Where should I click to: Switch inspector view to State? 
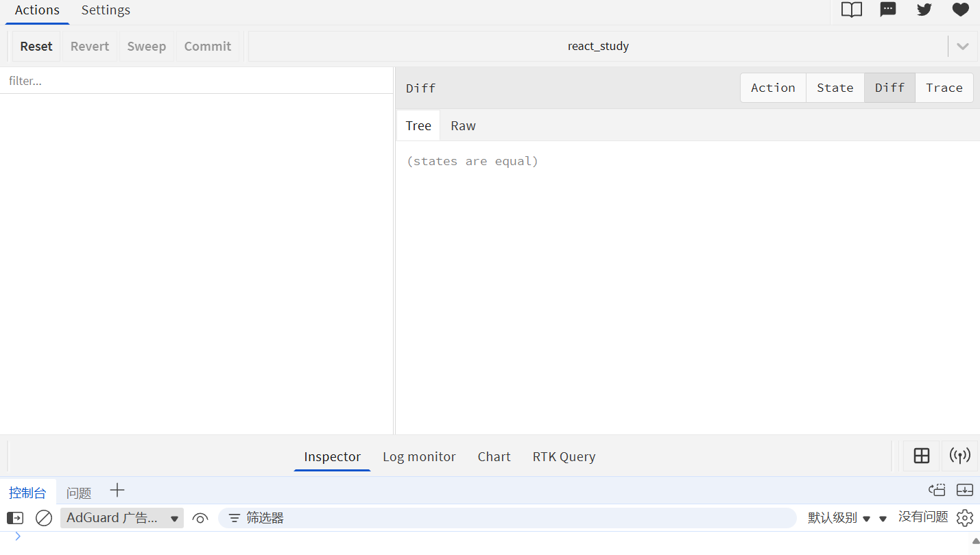[835, 88]
